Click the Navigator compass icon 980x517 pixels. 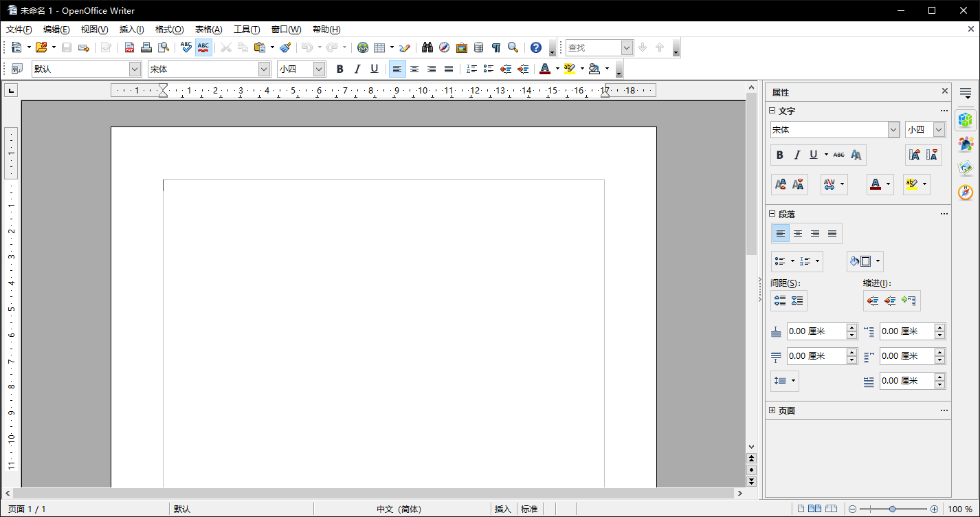click(444, 47)
